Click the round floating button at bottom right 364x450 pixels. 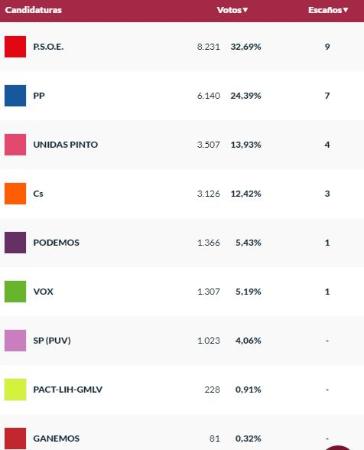coord(338,447)
